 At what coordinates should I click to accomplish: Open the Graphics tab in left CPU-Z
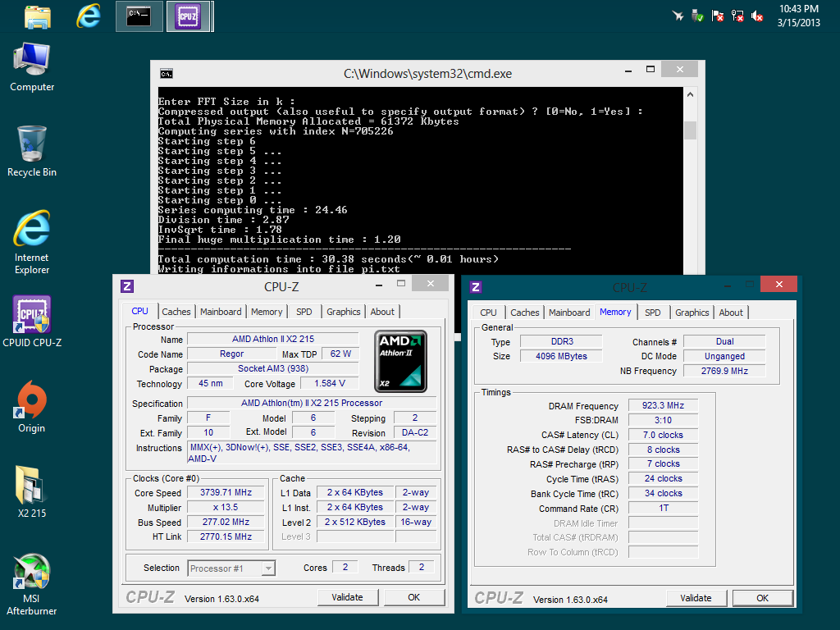click(344, 312)
